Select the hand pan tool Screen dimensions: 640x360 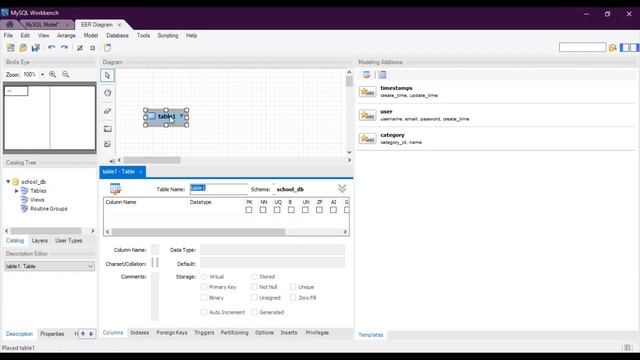[107, 93]
